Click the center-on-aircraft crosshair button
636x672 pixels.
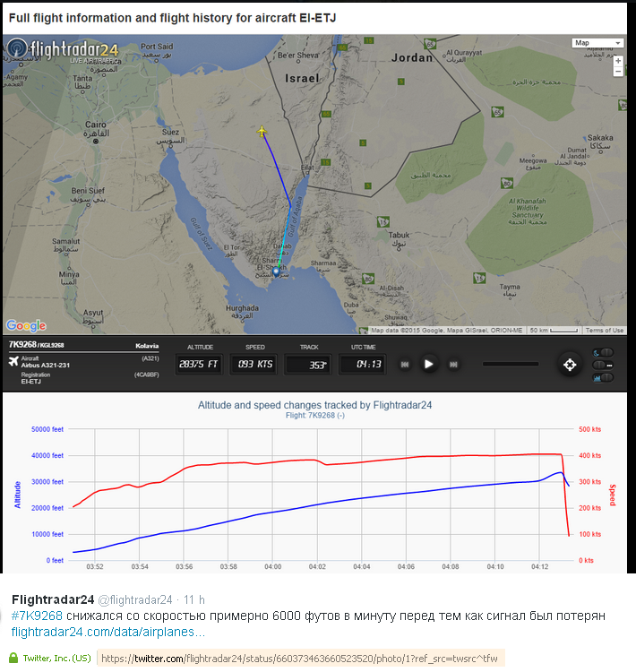pos(569,364)
